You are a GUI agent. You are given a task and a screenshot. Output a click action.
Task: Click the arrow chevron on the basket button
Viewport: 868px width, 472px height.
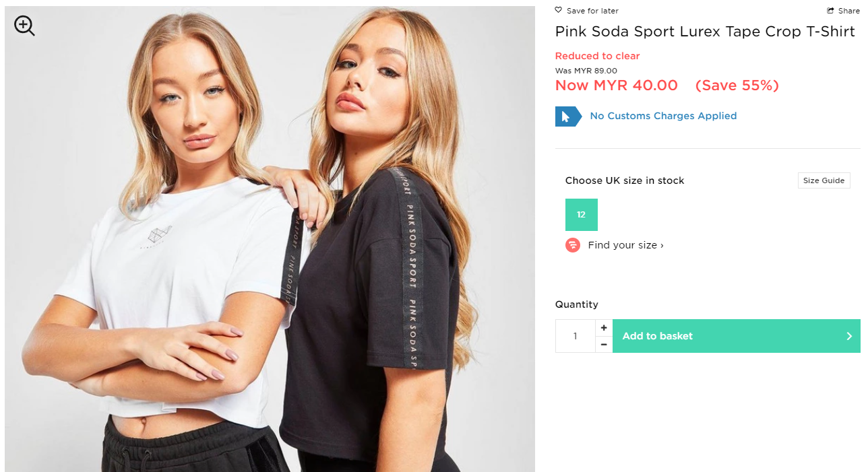tap(849, 336)
